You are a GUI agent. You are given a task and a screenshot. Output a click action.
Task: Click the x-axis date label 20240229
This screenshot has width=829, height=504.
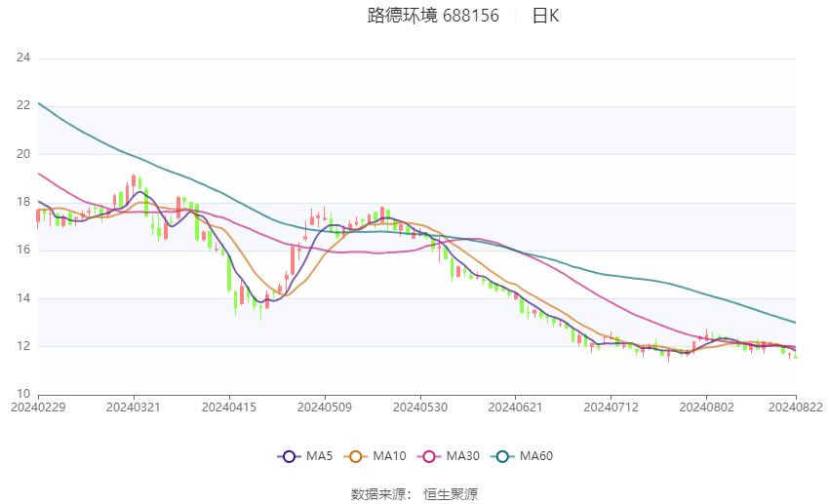pos(38,407)
